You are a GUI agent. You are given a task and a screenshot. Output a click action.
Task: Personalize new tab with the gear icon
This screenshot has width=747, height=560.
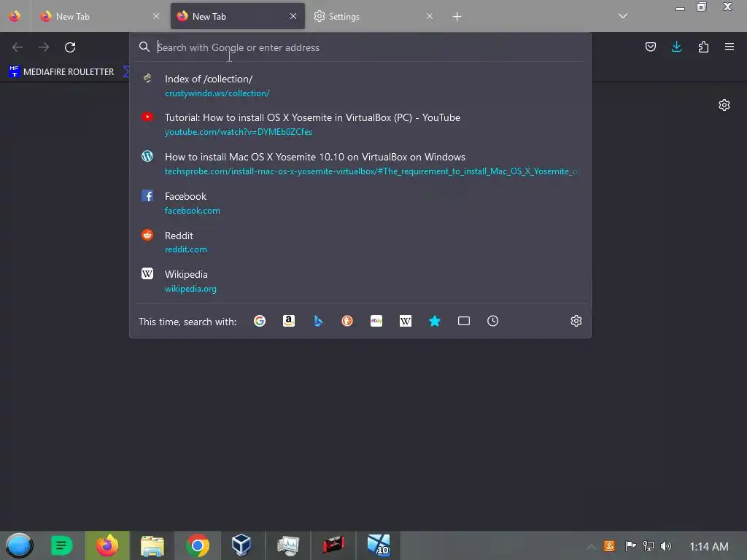724,105
